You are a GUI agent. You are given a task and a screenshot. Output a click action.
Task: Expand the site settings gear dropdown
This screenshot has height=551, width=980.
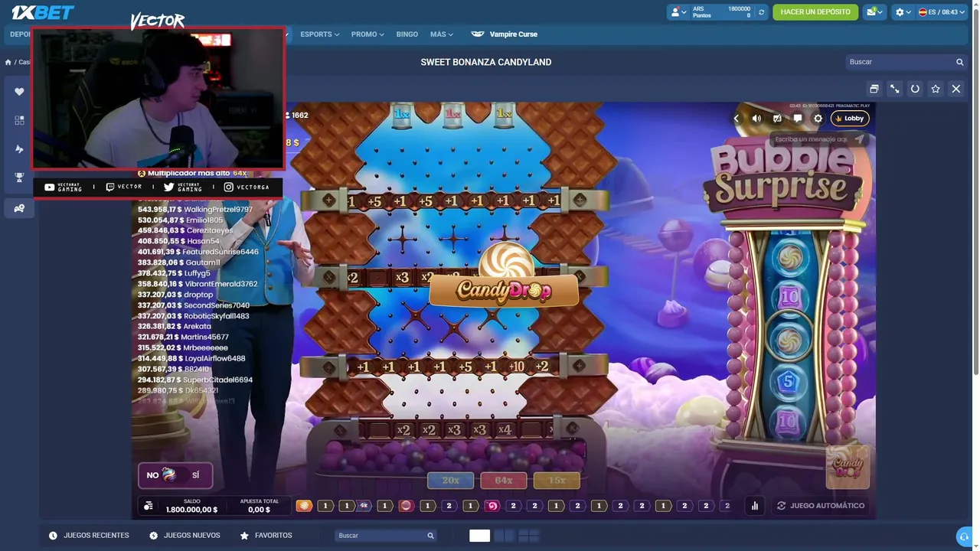click(903, 12)
